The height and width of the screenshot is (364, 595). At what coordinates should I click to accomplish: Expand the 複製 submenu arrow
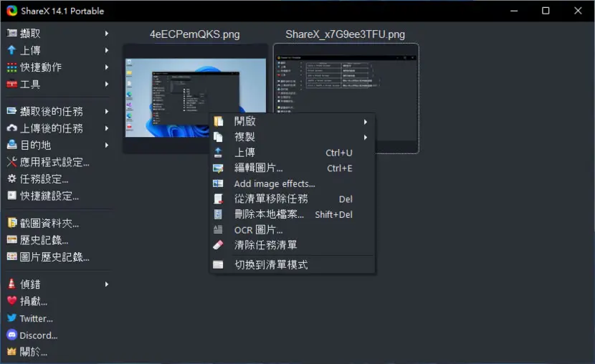tap(366, 138)
